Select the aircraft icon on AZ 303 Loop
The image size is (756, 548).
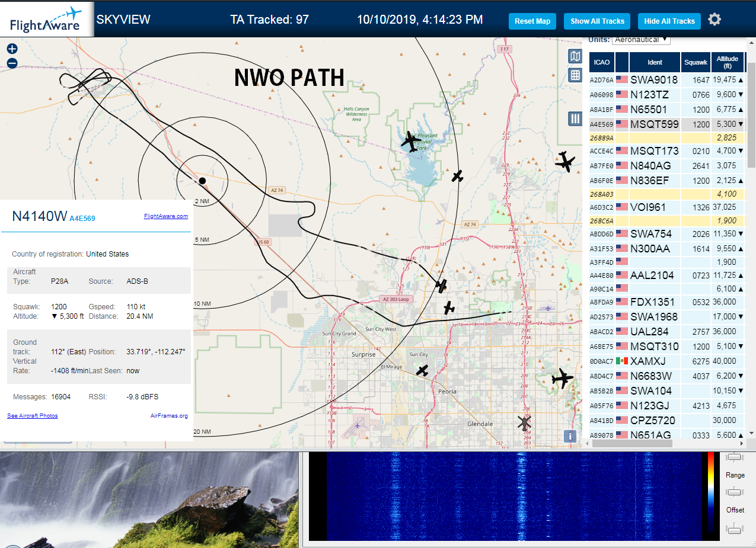pos(441,286)
